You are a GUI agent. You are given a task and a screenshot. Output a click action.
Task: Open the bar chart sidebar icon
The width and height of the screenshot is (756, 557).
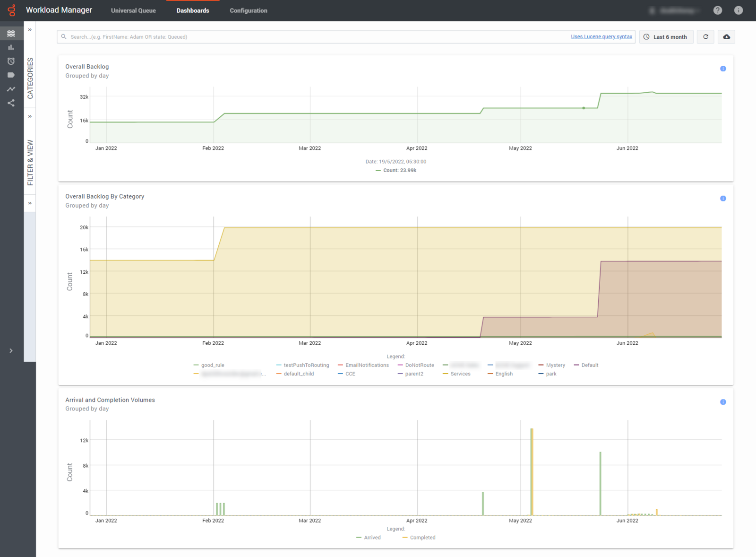[11, 47]
